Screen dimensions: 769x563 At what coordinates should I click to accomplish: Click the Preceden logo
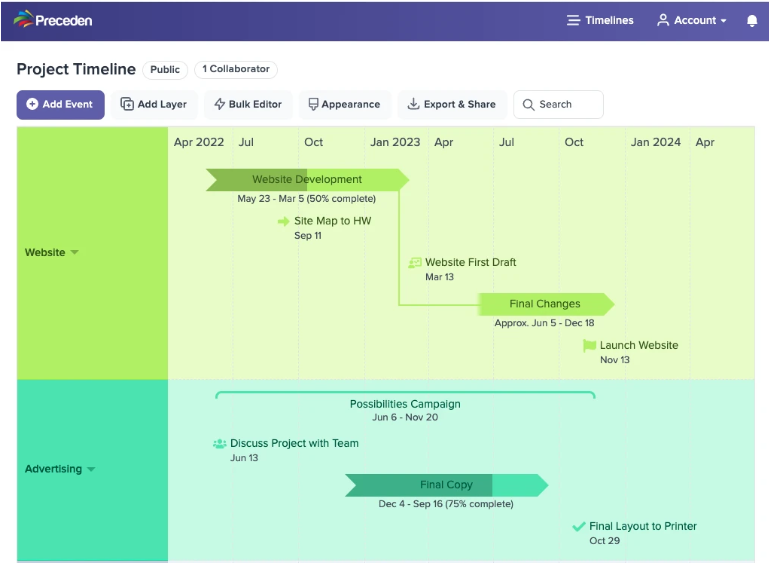point(52,20)
